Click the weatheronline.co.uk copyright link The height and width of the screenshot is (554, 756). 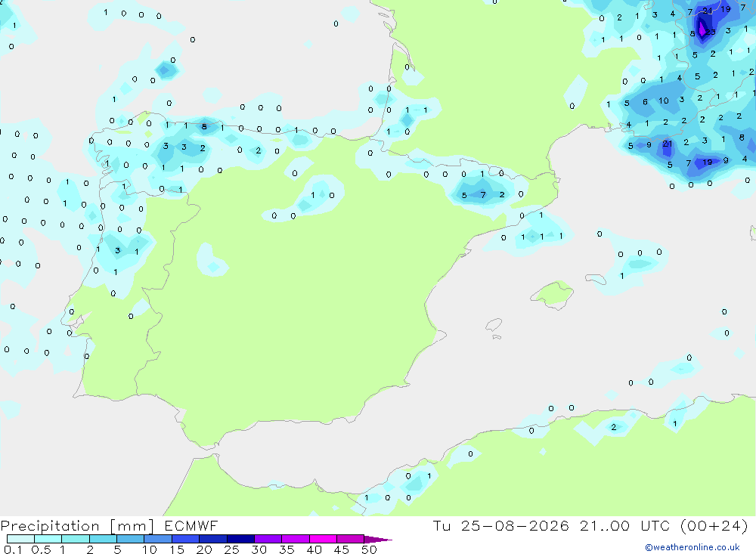[x=692, y=547]
